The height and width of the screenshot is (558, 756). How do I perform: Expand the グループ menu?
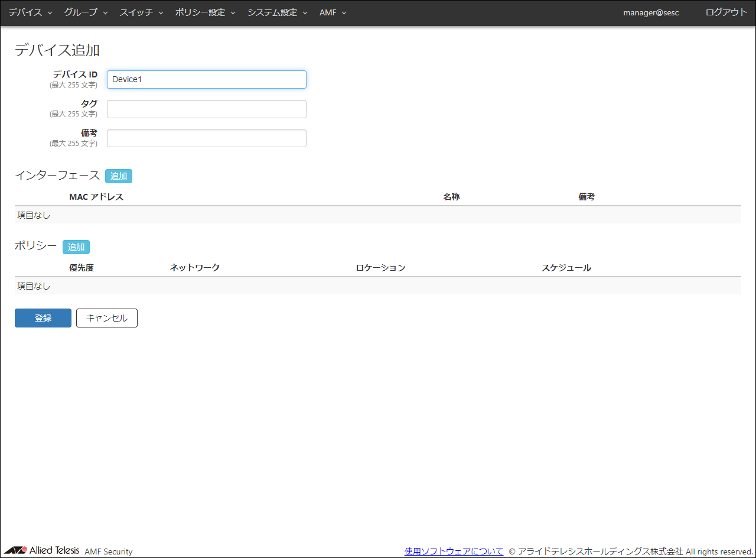pos(86,12)
